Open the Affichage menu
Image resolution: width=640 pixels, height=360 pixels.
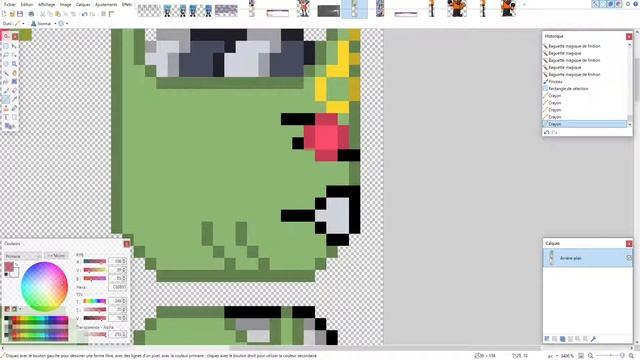pyautogui.click(x=47, y=4)
